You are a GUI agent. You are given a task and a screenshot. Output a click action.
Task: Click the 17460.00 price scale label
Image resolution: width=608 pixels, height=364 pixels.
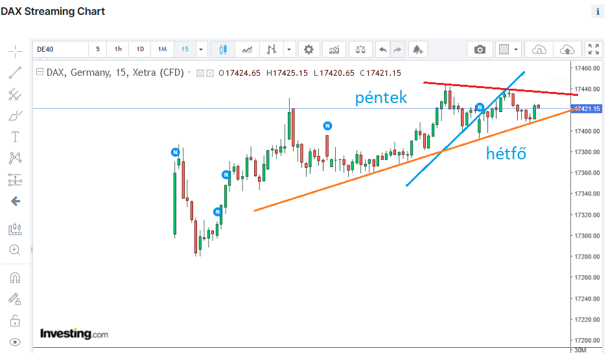click(x=587, y=68)
